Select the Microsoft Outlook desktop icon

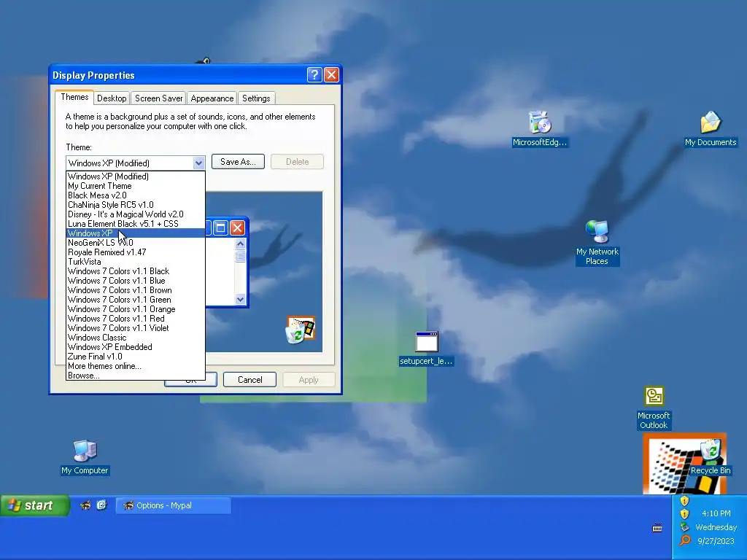pyautogui.click(x=654, y=408)
